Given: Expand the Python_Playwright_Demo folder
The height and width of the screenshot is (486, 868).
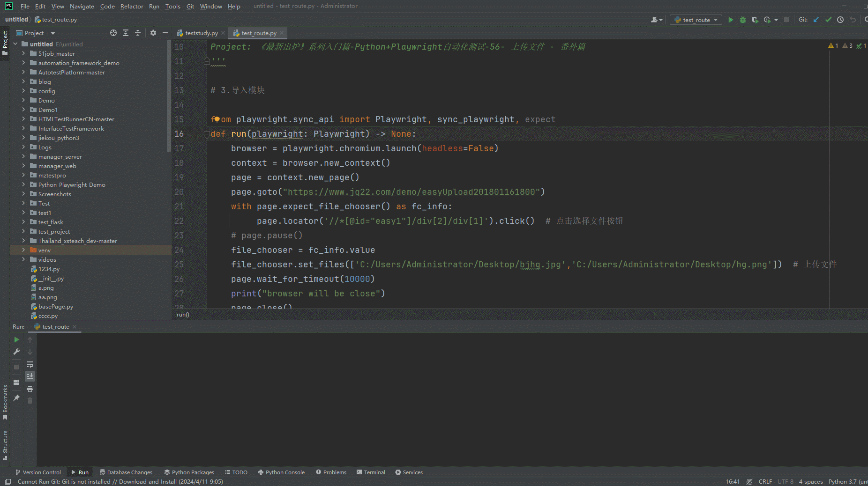Looking at the screenshot, I should click(x=23, y=184).
